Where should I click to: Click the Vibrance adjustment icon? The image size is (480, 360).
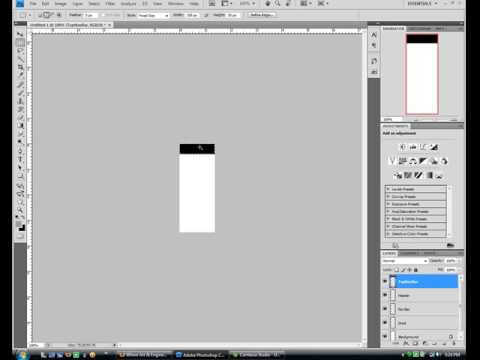tap(392, 161)
